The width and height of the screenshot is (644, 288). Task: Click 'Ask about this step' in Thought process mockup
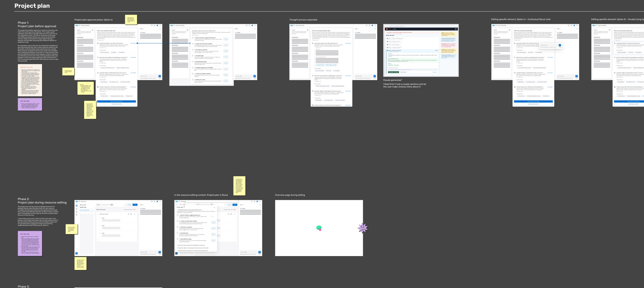[x=320, y=65]
